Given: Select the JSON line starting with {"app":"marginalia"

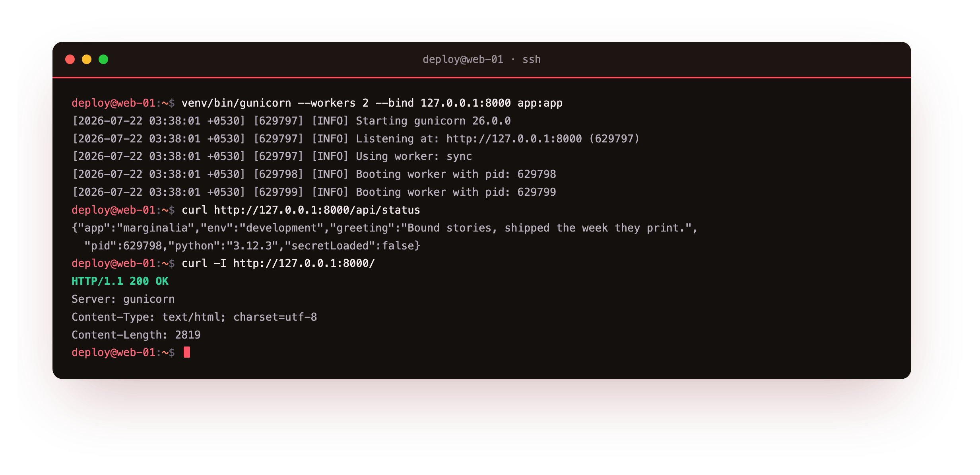Looking at the screenshot, I should 384,228.
